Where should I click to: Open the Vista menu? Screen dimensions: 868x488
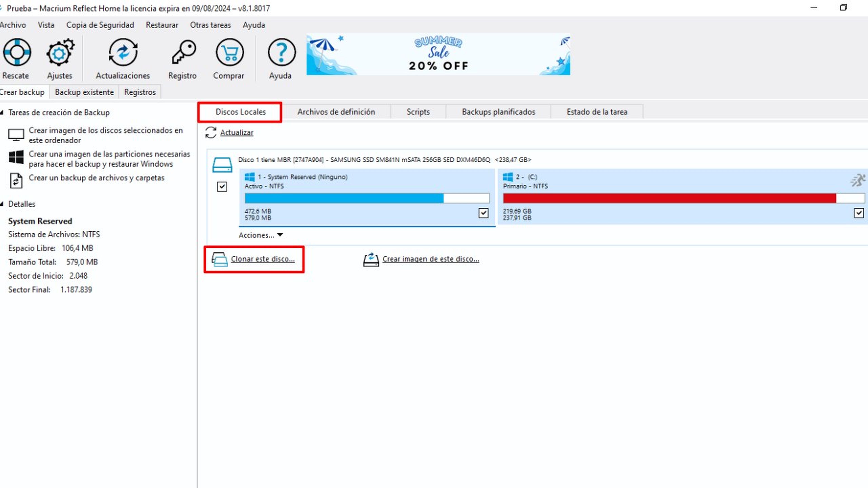click(46, 25)
